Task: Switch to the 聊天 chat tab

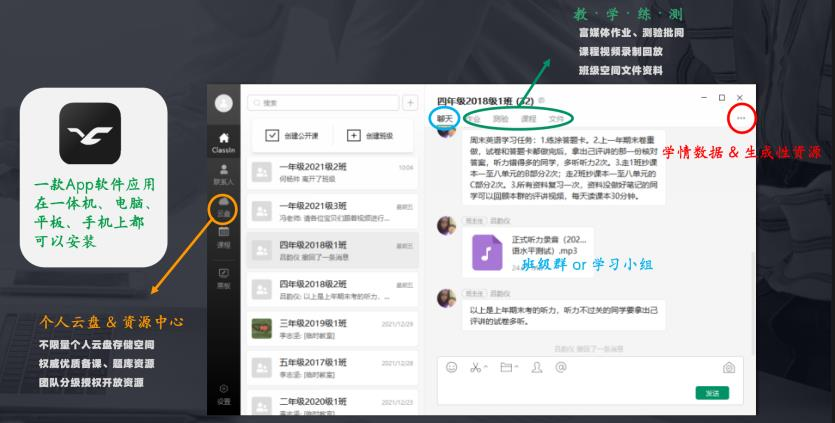Action: tap(445, 119)
